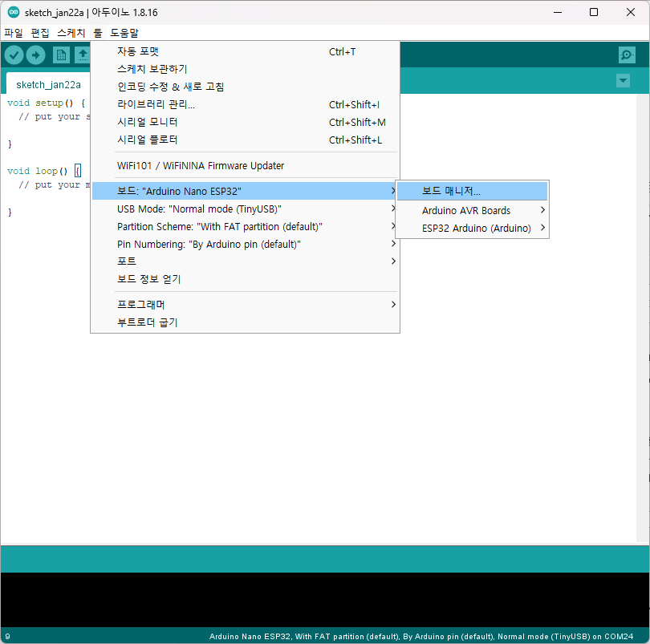Click 부트로더 굽기
The image size is (650, 644).
coord(245,322)
